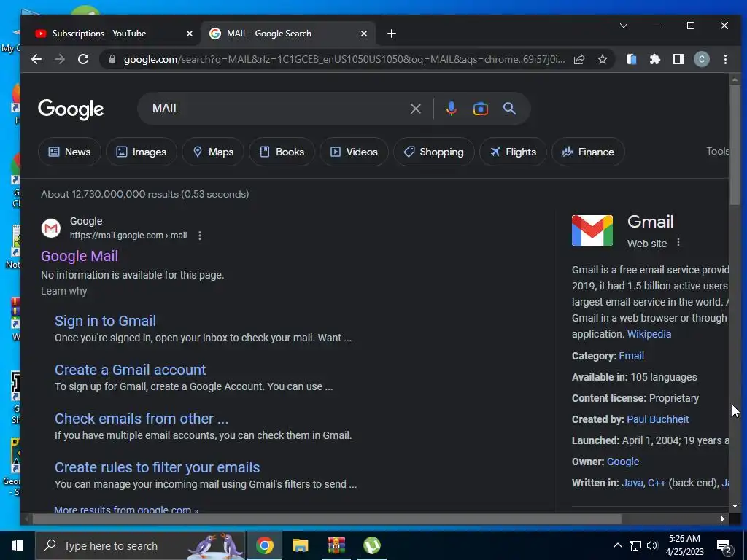Open Chrome's three-dot menu
The image size is (747, 560).
click(725, 59)
